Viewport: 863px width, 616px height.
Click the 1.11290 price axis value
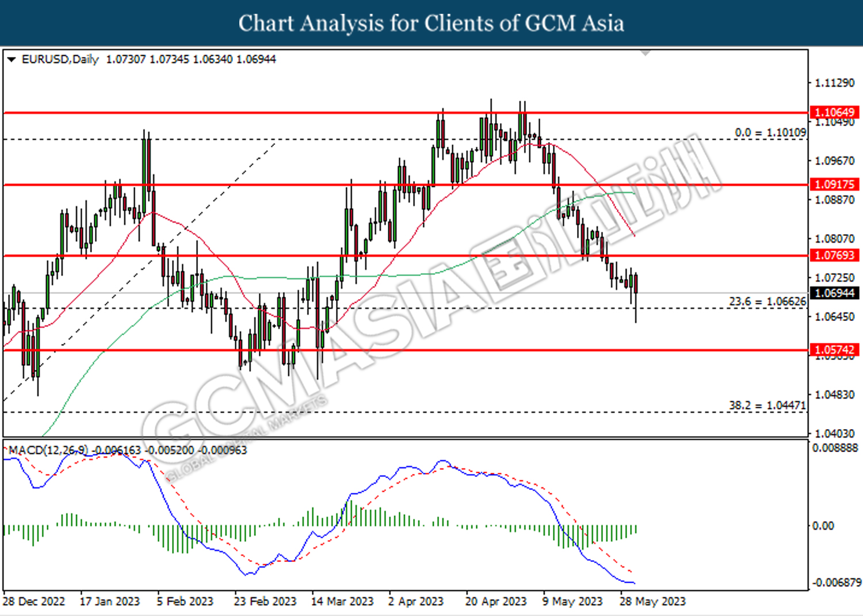pyautogui.click(x=835, y=83)
